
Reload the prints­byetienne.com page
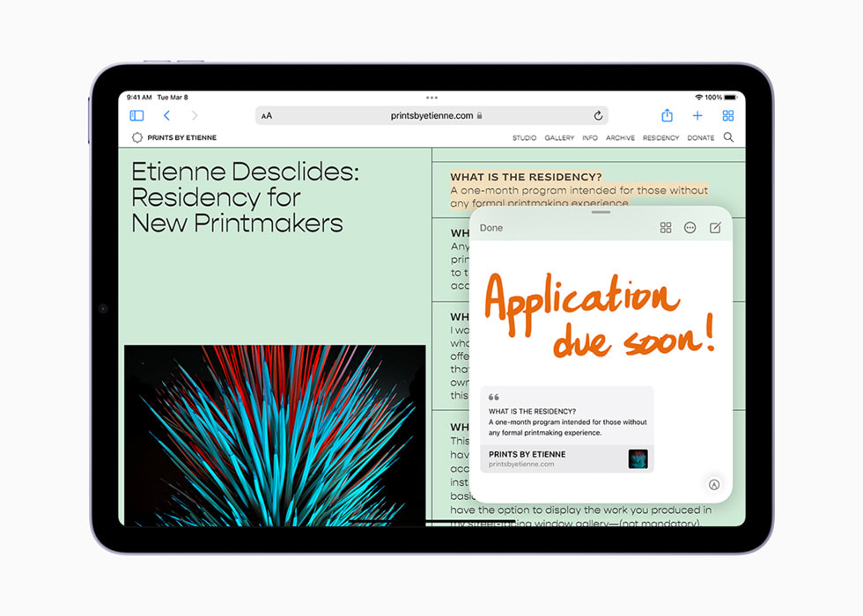point(598,115)
